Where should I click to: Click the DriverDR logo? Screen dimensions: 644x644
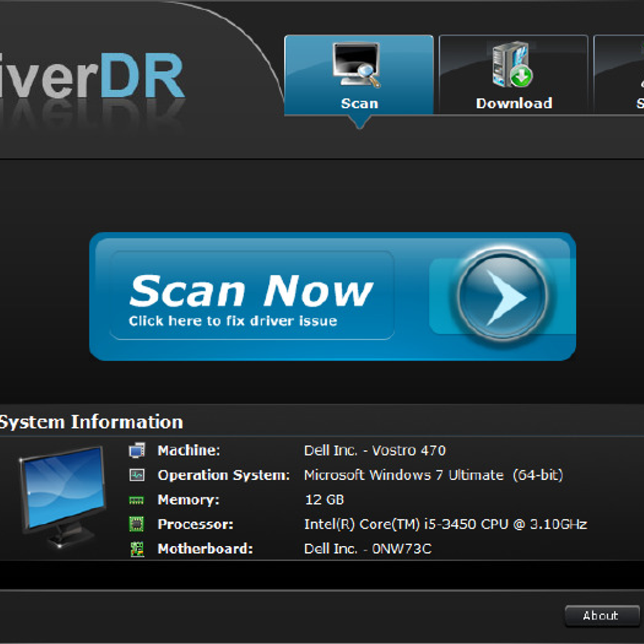click(91, 78)
